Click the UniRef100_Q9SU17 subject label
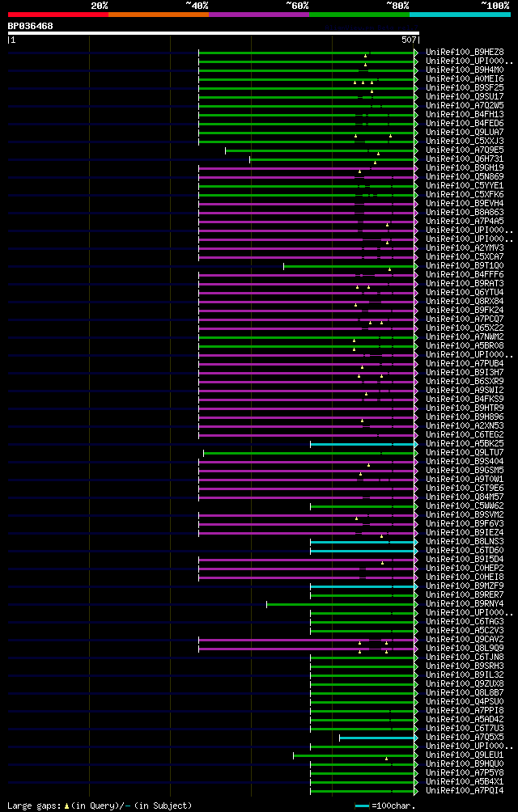Viewport: 518px width, 812px height. [465, 97]
